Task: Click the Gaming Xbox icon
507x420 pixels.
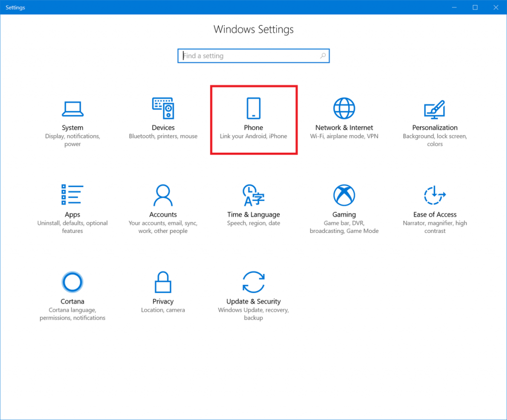Action: [x=344, y=195]
